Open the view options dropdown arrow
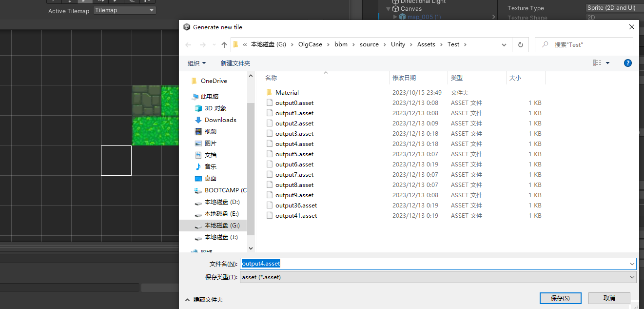This screenshot has width=644, height=309. [607, 63]
